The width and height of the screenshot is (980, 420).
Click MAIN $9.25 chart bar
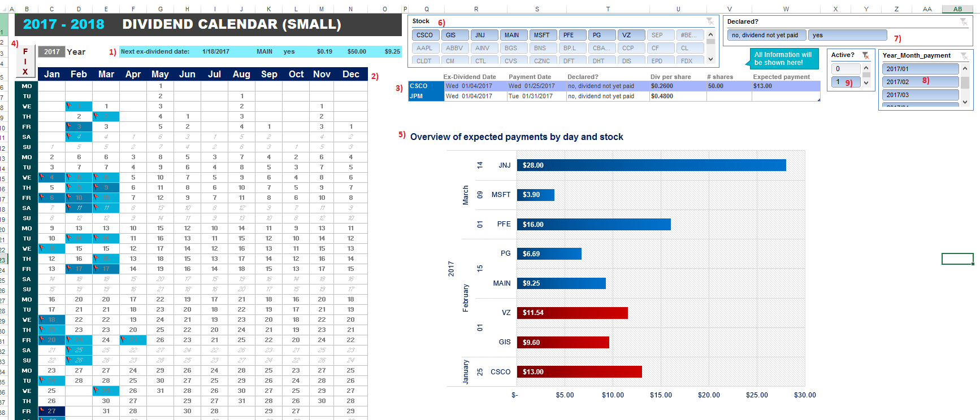(x=561, y=283)
